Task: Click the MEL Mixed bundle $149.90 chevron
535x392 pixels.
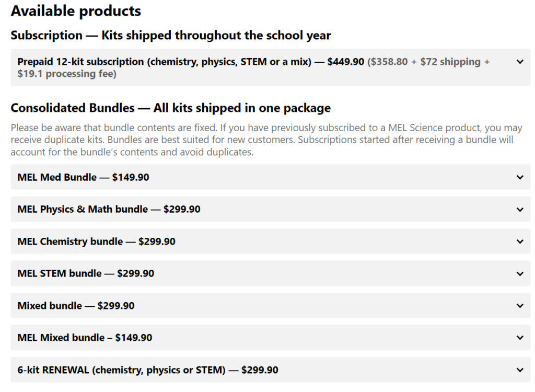Action: click(520, 338)
